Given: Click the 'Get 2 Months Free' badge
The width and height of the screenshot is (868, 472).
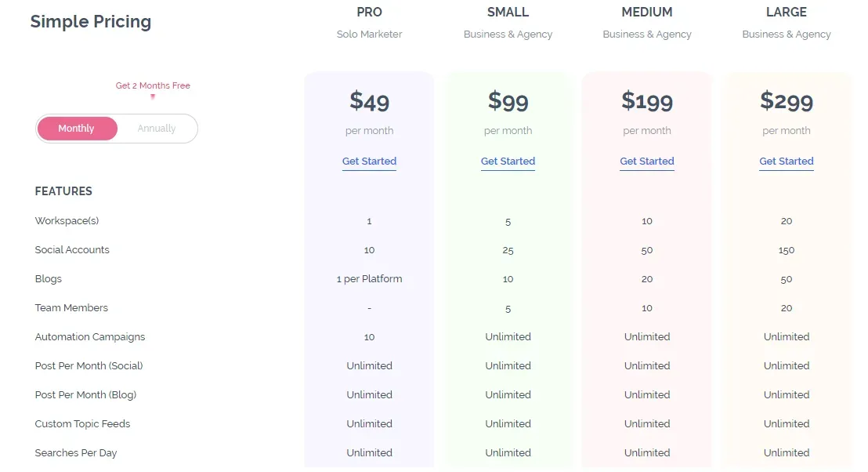Looking at the screenshot, I should (x=153, y=85).
